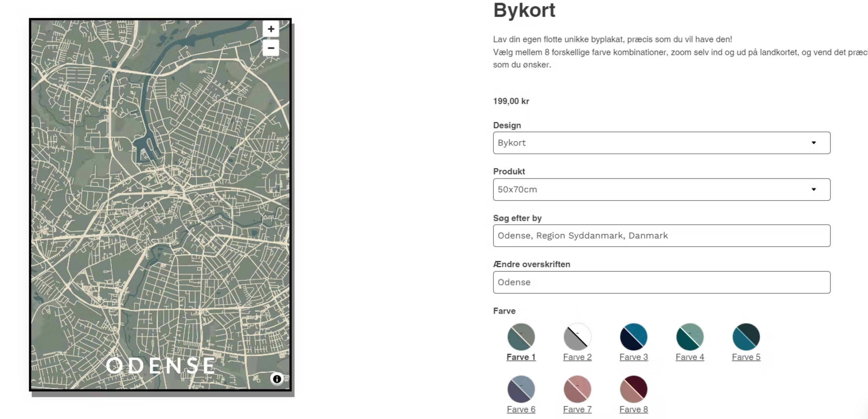
Task: Click the Søg efter by search field
Action: (661, 236)
